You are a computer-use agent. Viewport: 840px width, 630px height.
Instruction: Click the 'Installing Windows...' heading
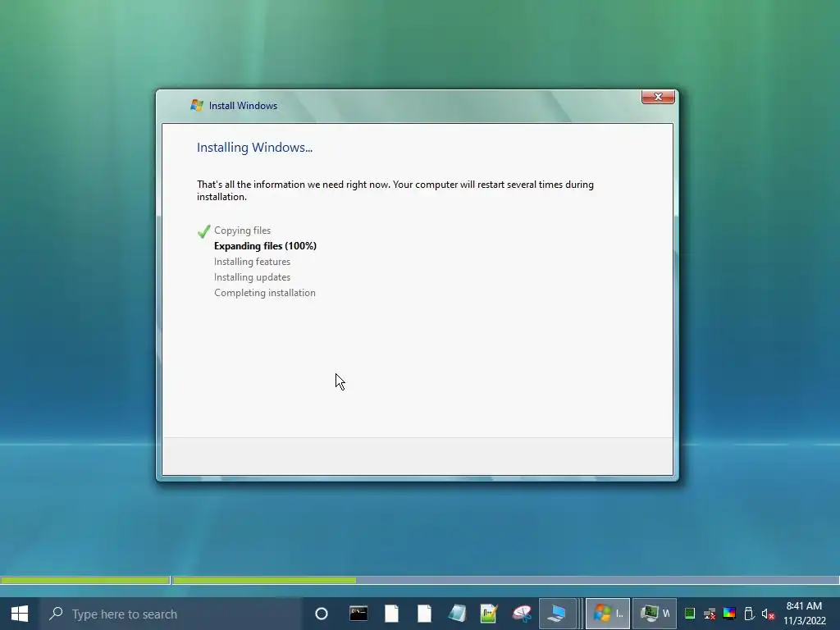254,148
